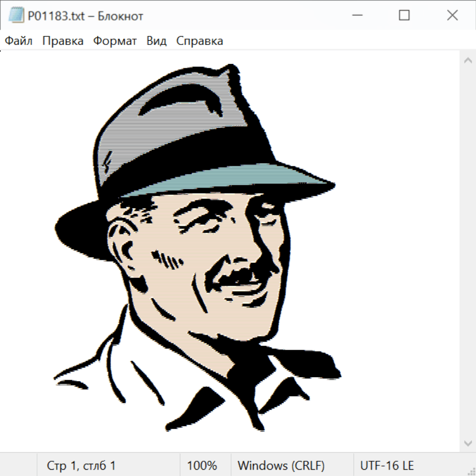The width and height of the screenshot is (476, 476).
Task: Click the window resize grip corner
Action: [471, 471]
